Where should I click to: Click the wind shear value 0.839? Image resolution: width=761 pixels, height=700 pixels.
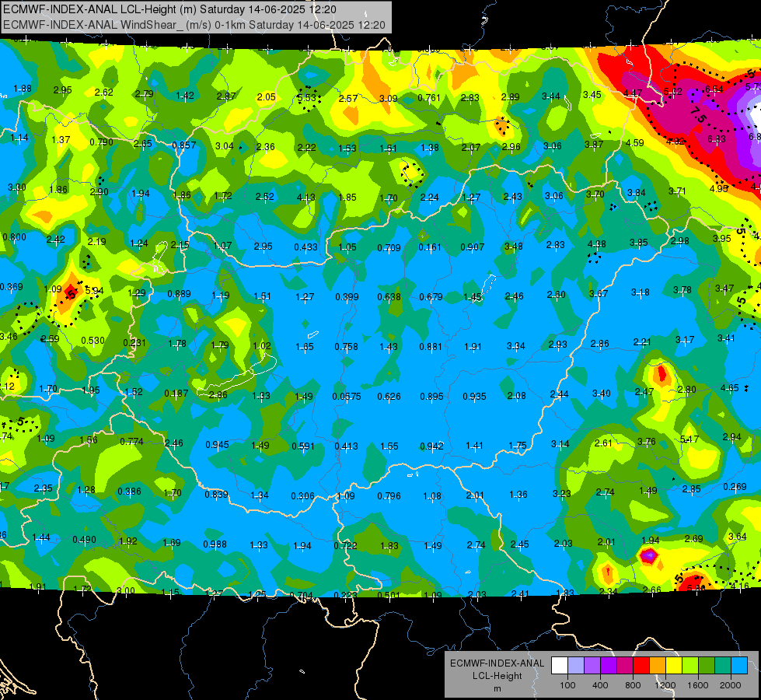(x=216, y=495)
